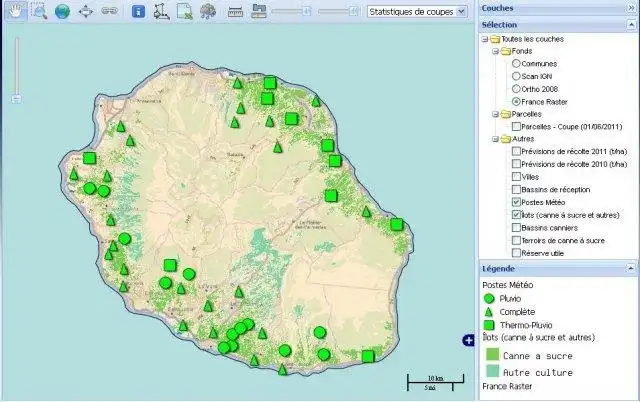Select the ruler distance tool

[x=235, y=11]
